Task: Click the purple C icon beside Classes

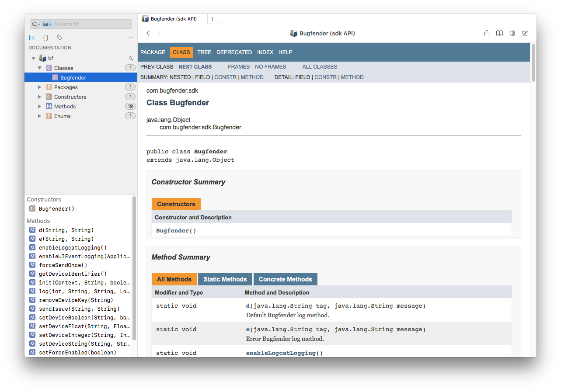Action: [x=49, y=68]
